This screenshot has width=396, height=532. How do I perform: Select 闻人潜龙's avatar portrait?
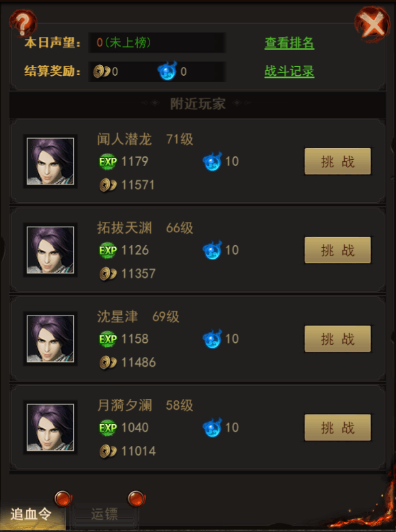(x=51, y=161)
